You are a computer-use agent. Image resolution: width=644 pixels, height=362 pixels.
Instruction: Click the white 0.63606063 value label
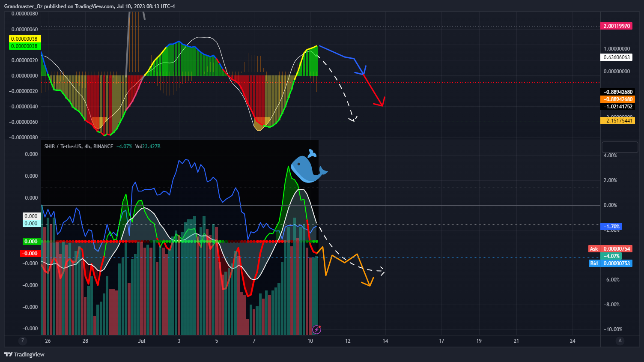click(x=617, y=57)
